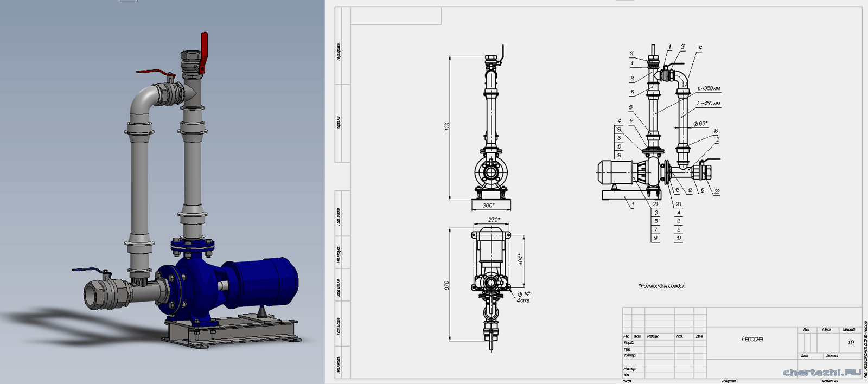
Task: Click the Насосна title in title block
Action: (x=752, y=339)
